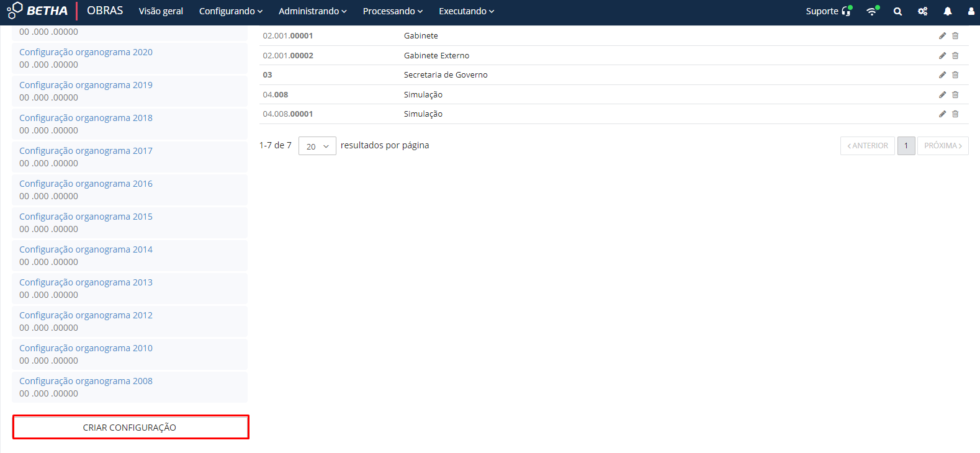
Task: Edit the 04.008.00001 Simulação row
Action: (942, 114)
